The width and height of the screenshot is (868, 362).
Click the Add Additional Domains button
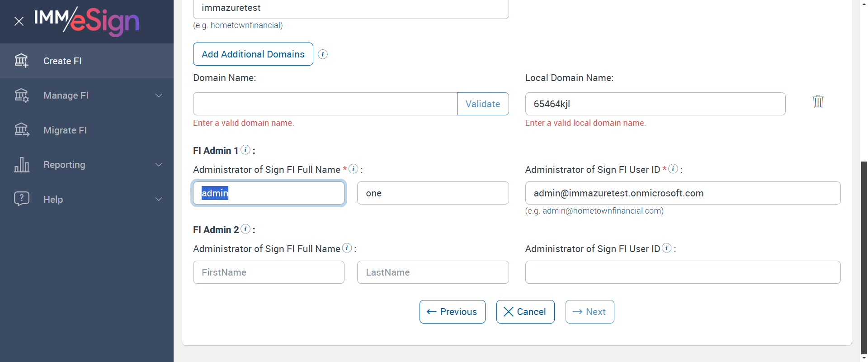coord(253,54)
